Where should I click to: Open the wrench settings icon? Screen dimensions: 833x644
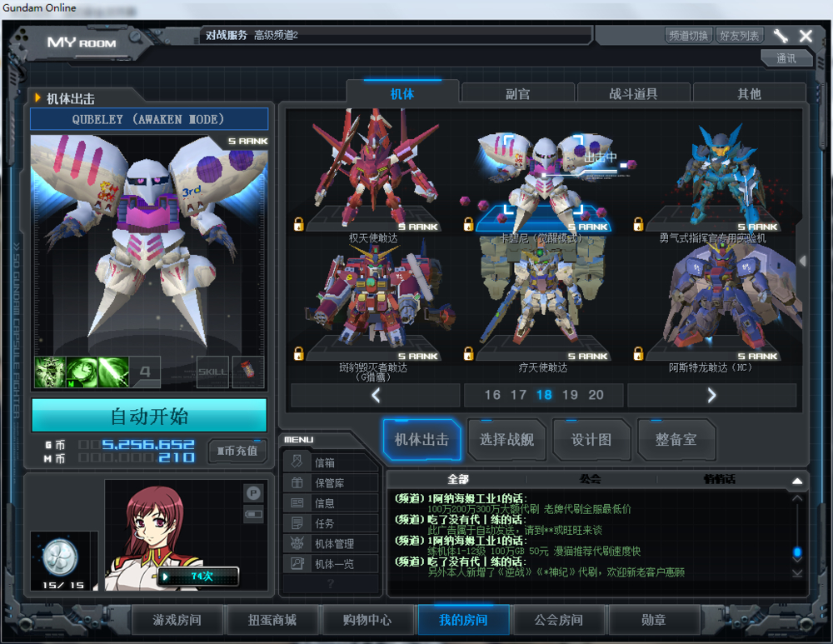coord(781,36)
